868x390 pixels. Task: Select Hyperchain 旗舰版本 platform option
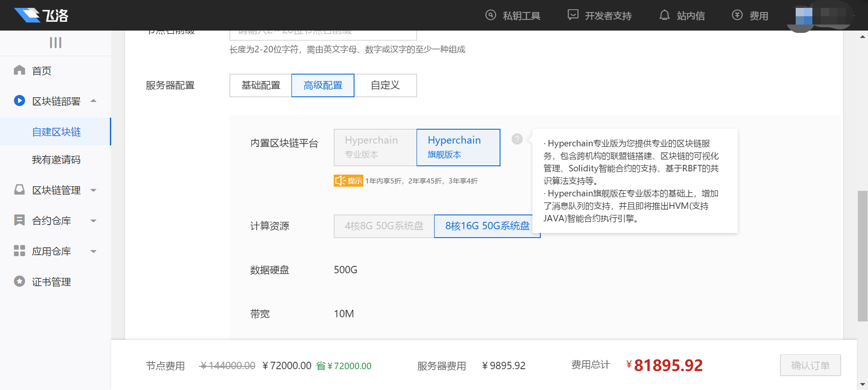pyautogui.click(x=458, y=147)
